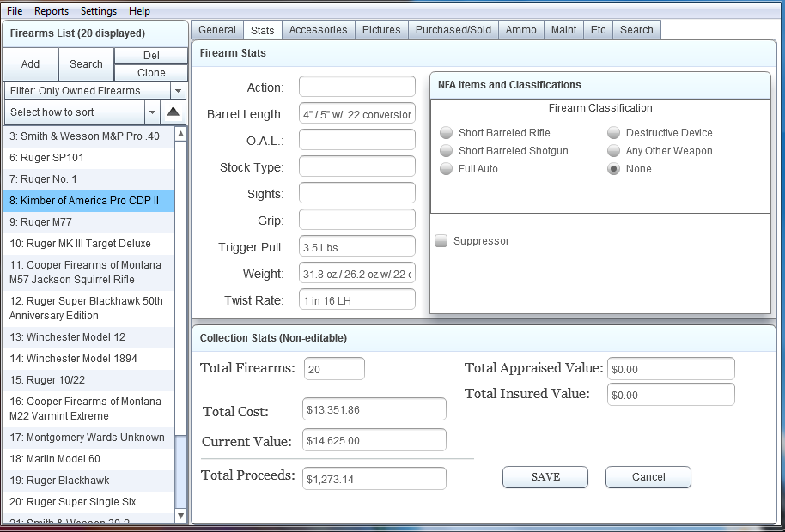Open the Etc tab
The image size is (785, 532).
click(x=599, y=29)
